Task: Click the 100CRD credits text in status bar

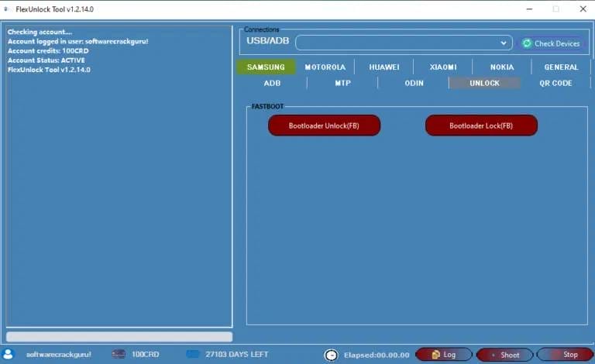Action: [x=146, y=354]
